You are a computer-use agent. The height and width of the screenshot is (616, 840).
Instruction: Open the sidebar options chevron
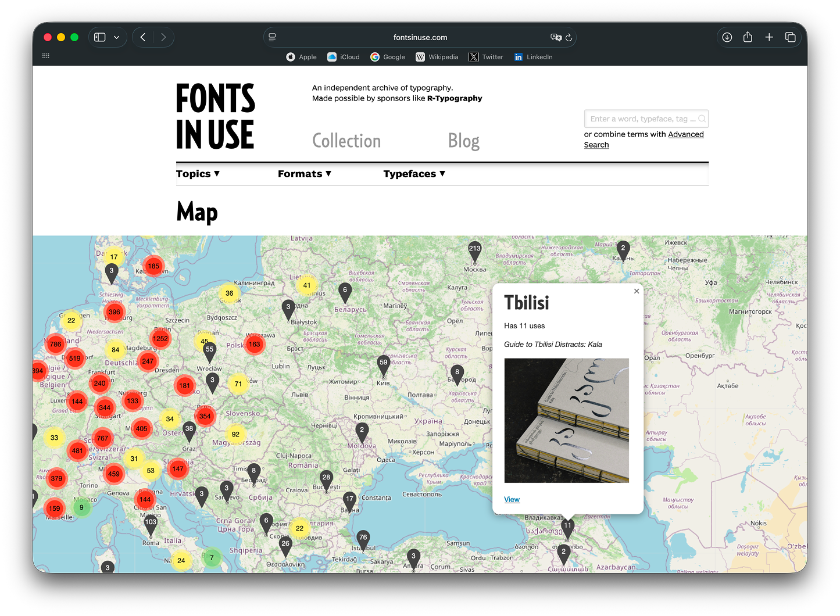tap(116, 37)
